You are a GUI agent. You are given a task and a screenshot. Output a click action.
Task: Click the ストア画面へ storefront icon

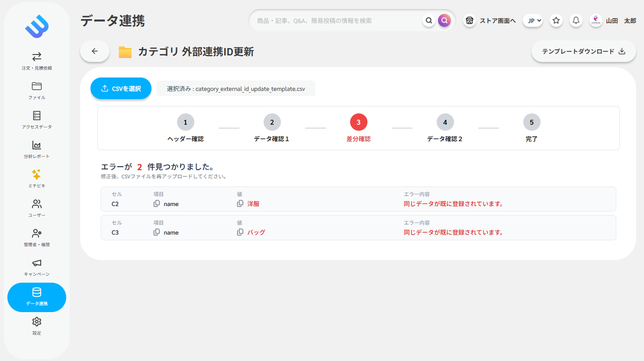(469, 20)
